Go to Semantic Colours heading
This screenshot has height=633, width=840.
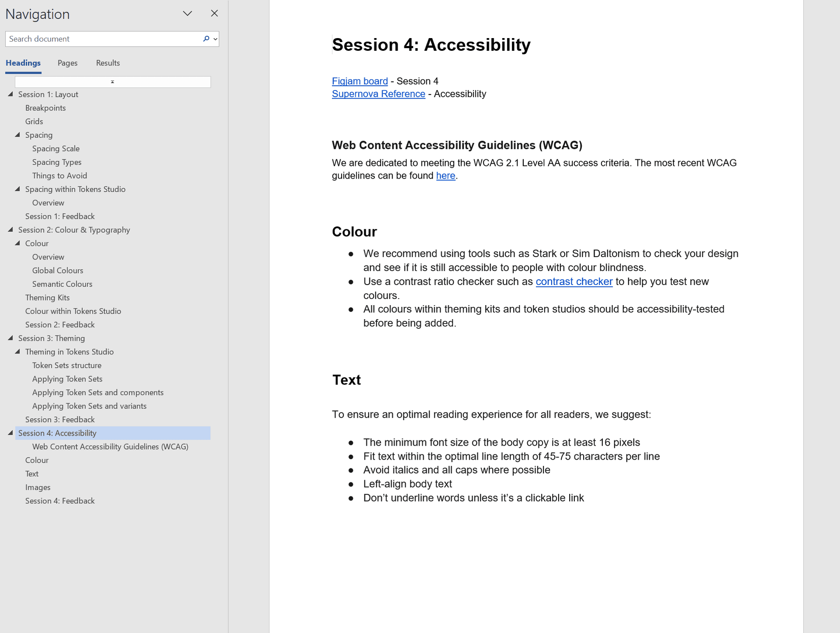point(62,284)
